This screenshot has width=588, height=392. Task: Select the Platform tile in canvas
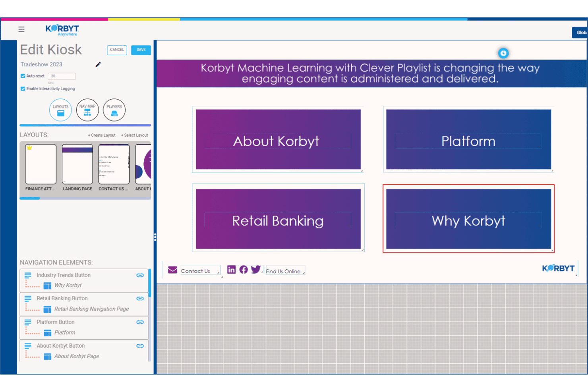tap(468, 139)
